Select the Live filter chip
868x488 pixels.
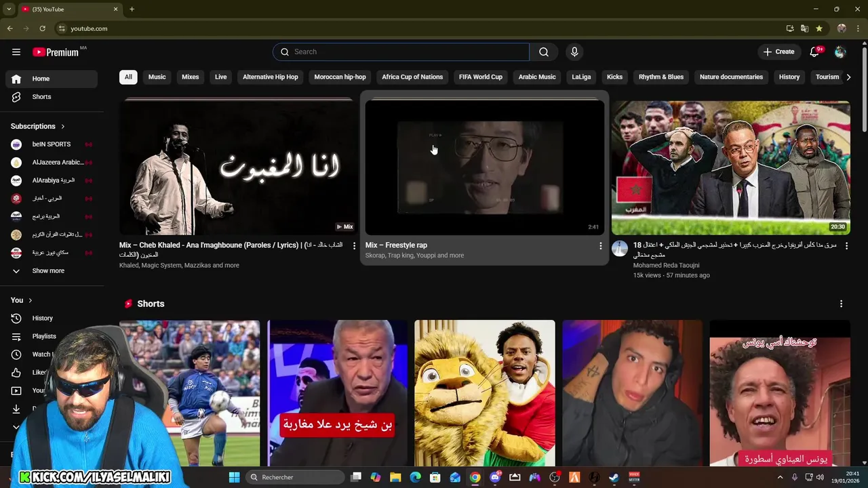click(x=221, y=77)
